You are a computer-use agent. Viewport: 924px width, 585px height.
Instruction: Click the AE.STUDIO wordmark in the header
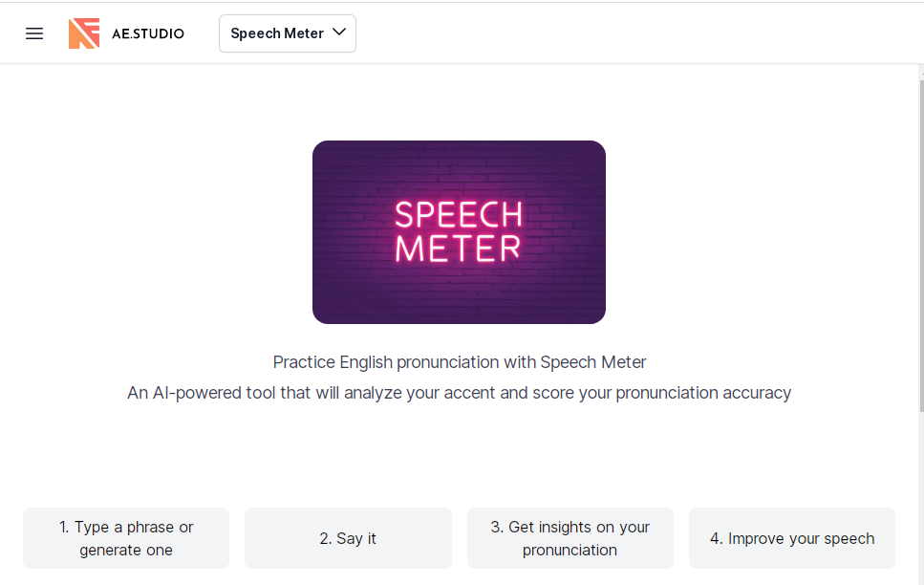click(x=149, y=32)
